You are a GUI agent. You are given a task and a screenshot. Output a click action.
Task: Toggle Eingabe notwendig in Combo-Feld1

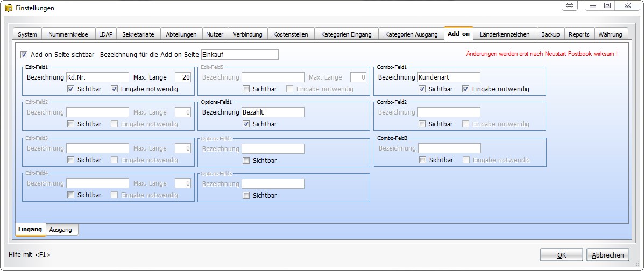coord(466,89)
